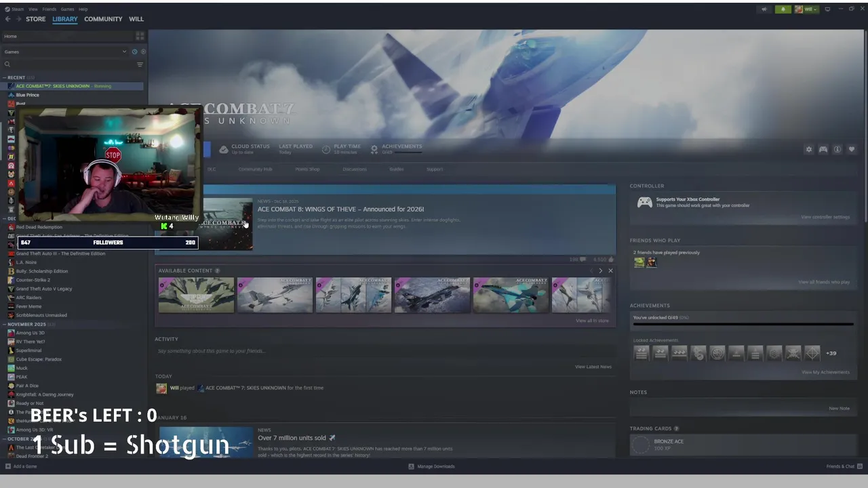Toggle favorite heart icon

tap(852, 149)
